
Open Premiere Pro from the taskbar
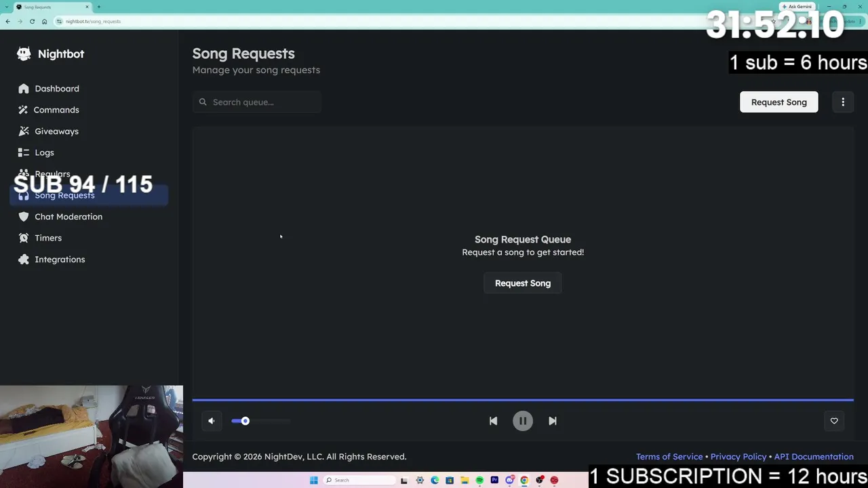coord(494,481)
